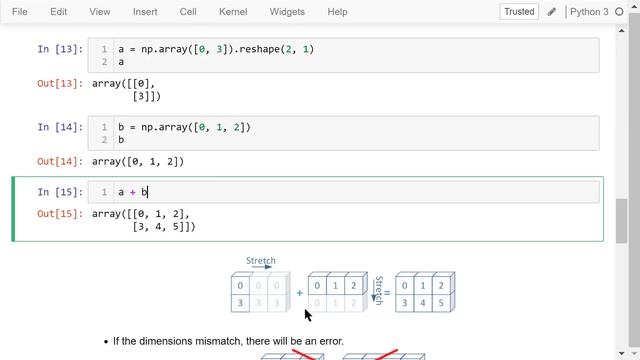Screen dimensions: 640x360
Task: Click output text array([0, 1, 2])
Action: coord(138,162)
